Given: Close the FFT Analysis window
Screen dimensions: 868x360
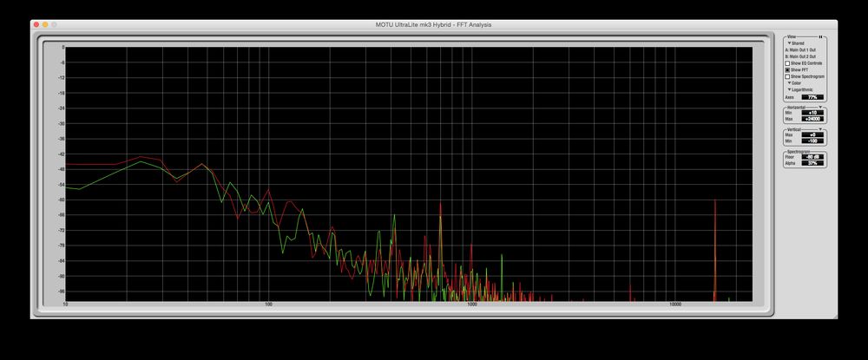Looking at the screenshot, I should [36, 24].
